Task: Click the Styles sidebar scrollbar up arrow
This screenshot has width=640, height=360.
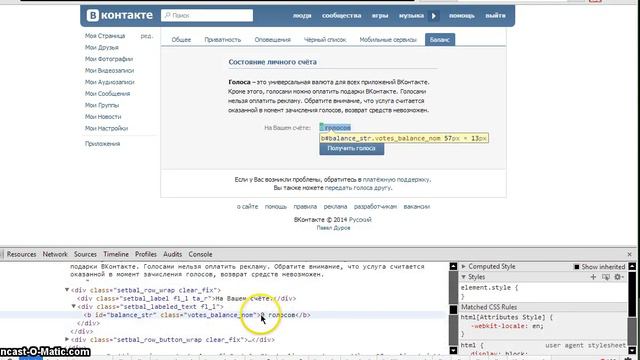Action: click(x=632, y=267)
